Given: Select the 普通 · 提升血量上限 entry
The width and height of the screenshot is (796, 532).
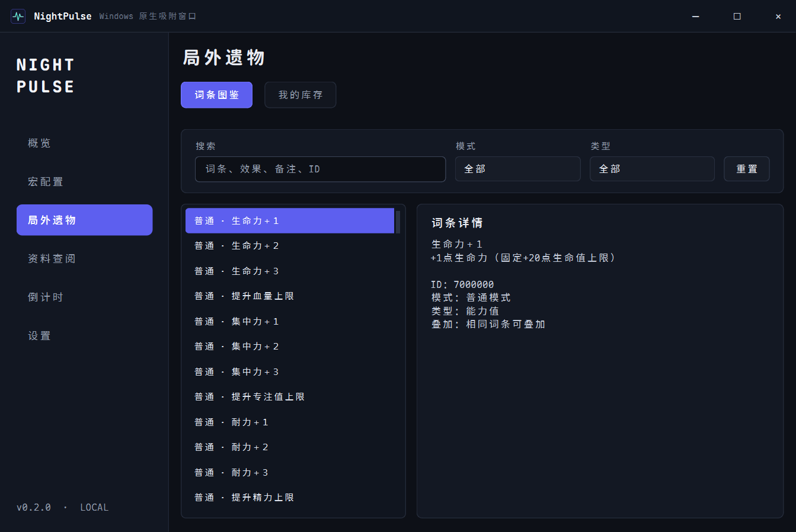Looking at the screenshot, I should click(x=290, y=296).
